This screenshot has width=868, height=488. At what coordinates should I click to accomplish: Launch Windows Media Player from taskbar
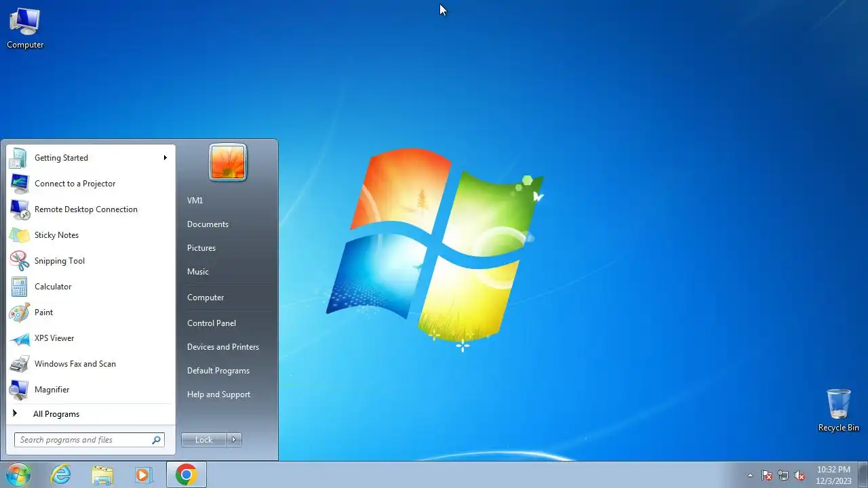tap(143, 474)
